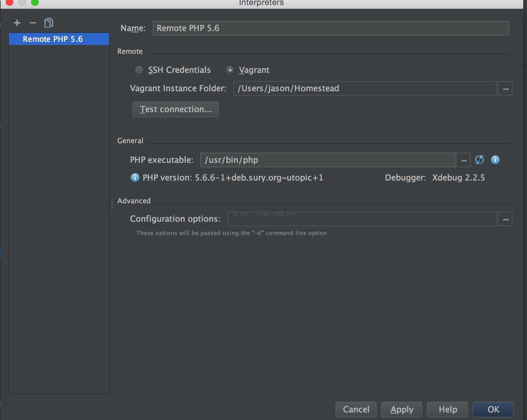Click the red close window button
Screen dimensions: 527x420
click(x=10, y=2)
